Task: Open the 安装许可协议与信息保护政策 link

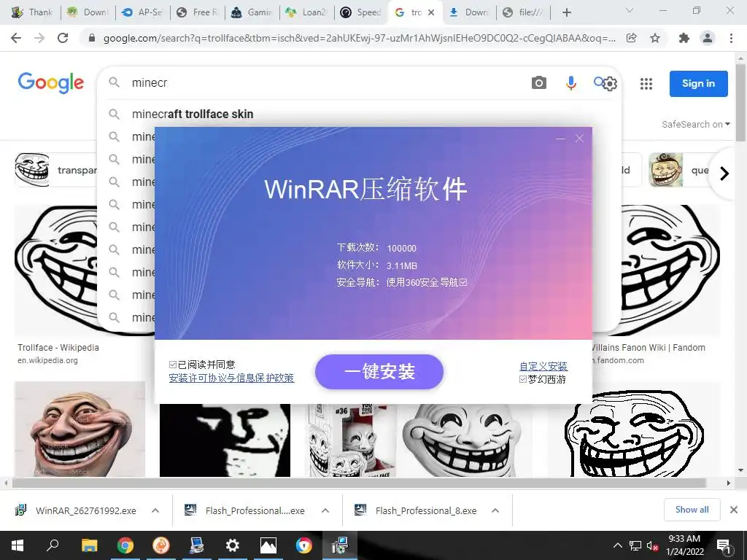Action: coord(231,378)
